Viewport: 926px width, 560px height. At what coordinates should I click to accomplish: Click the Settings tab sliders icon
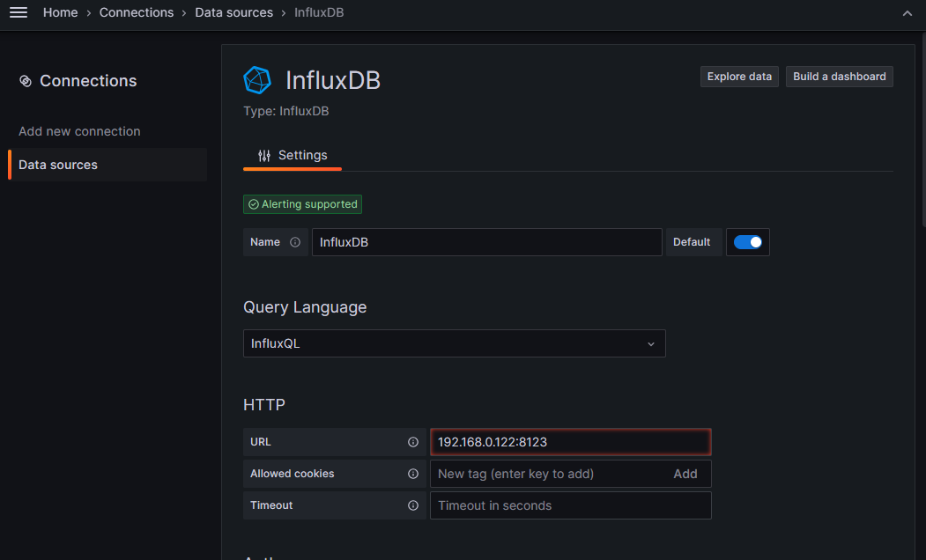pos(264,155)
